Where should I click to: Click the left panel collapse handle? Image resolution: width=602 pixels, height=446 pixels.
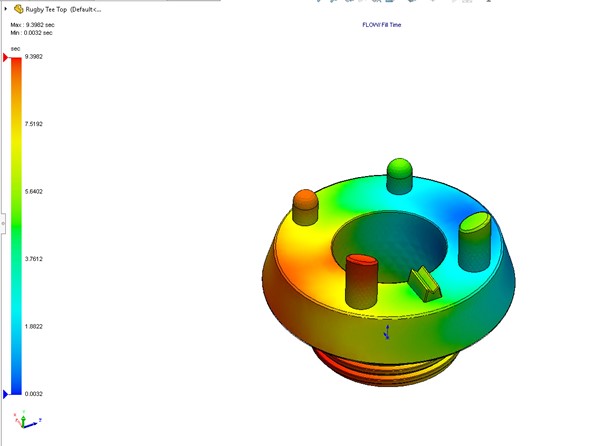[3, 223]
